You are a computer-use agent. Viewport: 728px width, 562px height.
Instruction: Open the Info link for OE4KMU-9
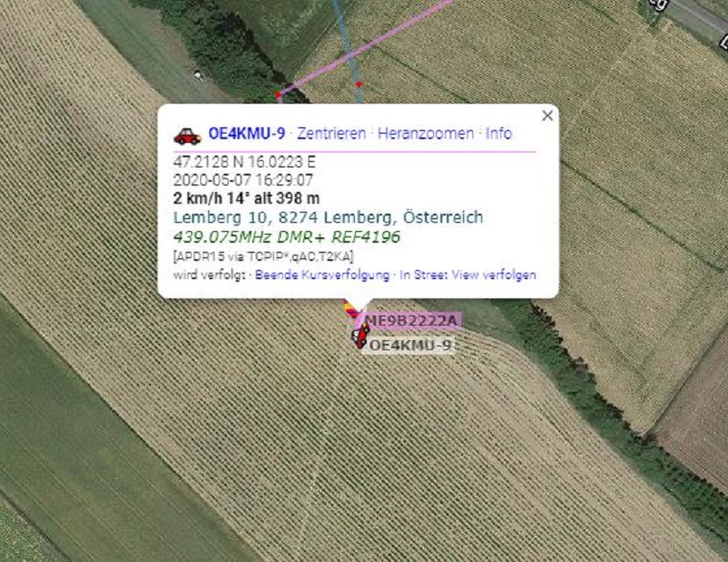click(499, 134)
